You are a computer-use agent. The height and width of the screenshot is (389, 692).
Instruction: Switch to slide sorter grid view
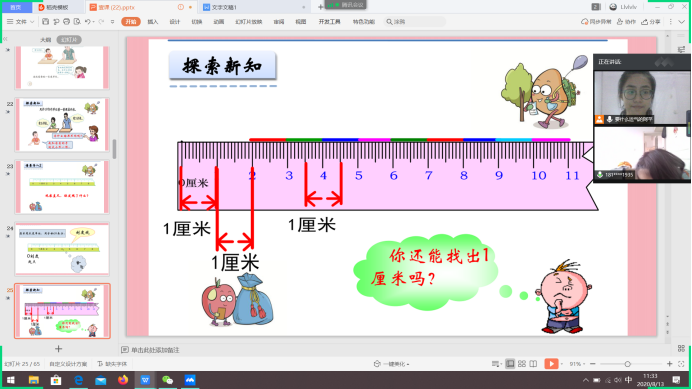(x=522, y=364)
